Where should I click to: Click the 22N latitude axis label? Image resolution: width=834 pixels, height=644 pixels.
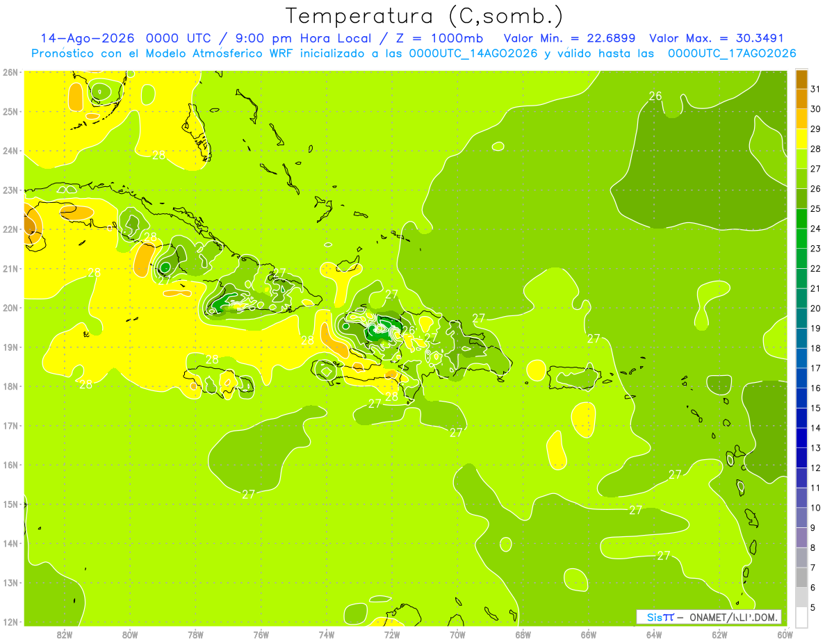coord(10,229)
